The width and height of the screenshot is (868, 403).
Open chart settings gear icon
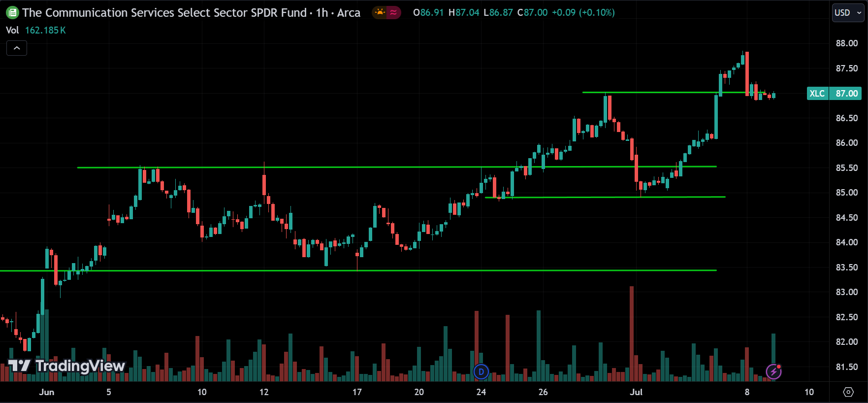point(848,392)
